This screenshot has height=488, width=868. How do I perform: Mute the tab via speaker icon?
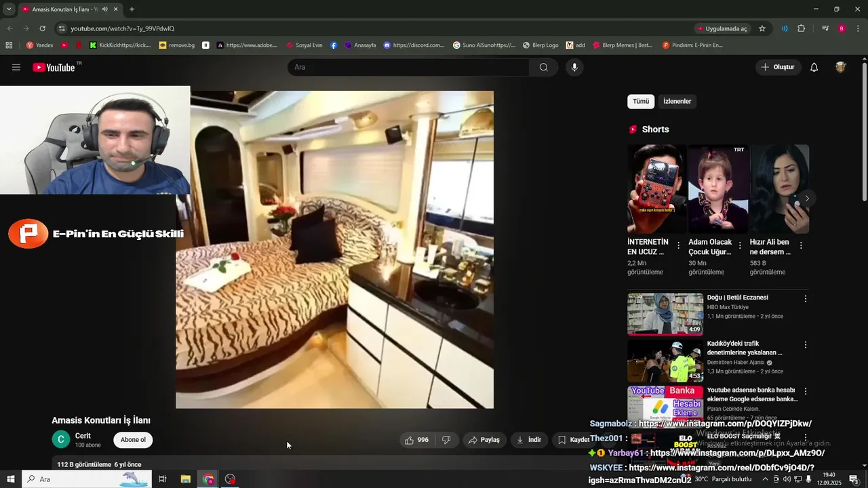coord(104,9)
